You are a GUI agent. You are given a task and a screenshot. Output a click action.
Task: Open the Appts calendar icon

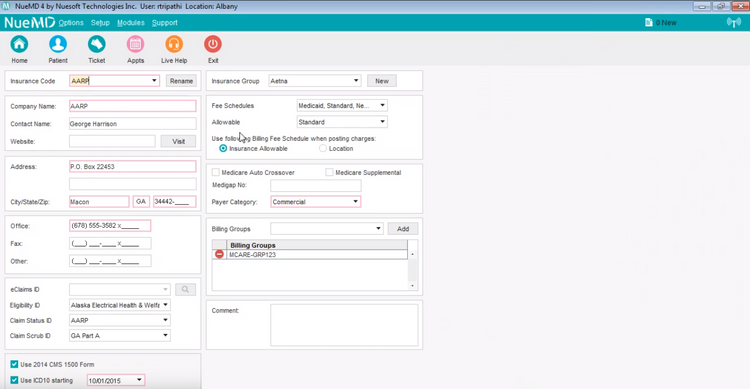tap(135, 44)
